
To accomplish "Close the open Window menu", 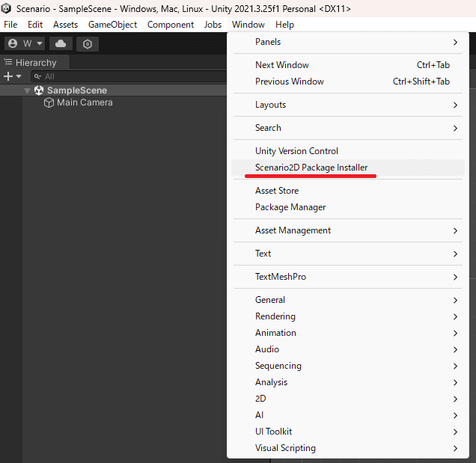I will (248, 25).
